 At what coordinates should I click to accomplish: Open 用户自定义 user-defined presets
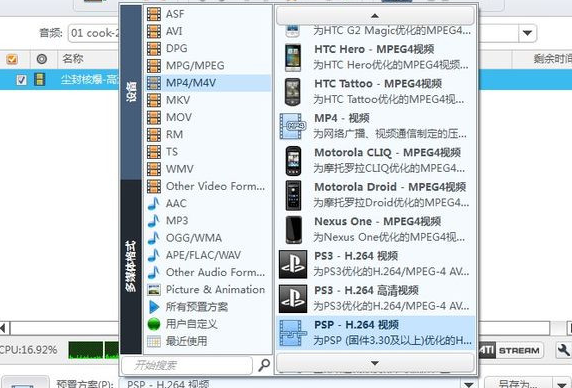[208, 324]
